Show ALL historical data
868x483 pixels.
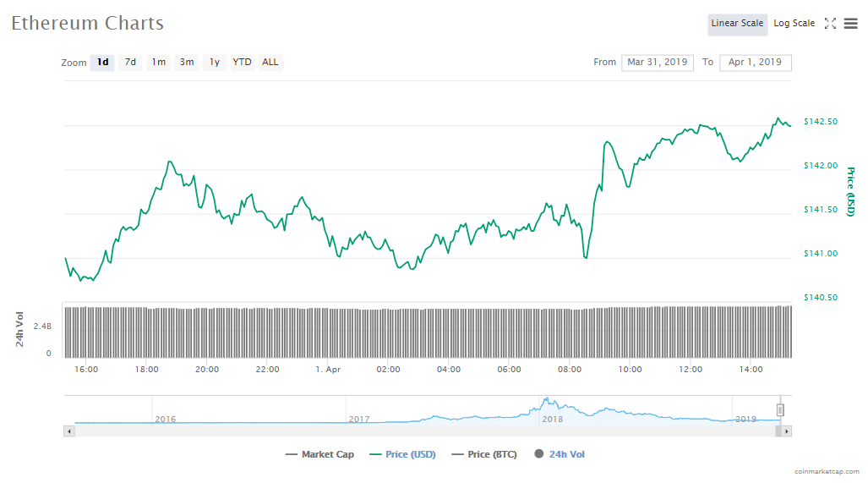point(270,62)
